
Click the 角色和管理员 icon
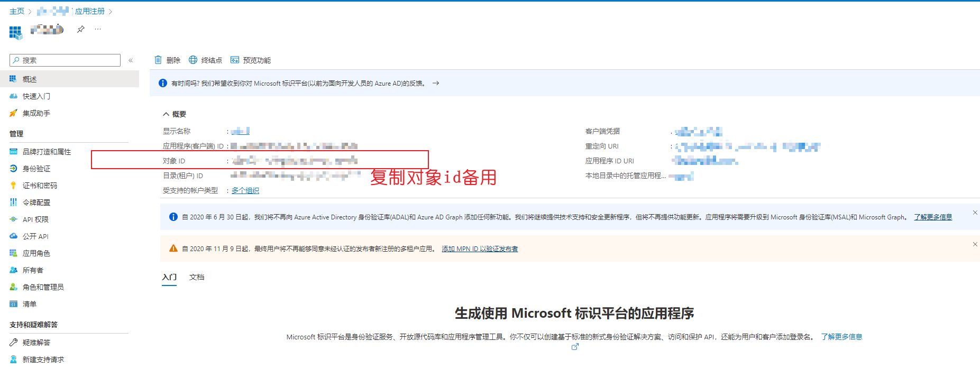[x=13, y=287]
